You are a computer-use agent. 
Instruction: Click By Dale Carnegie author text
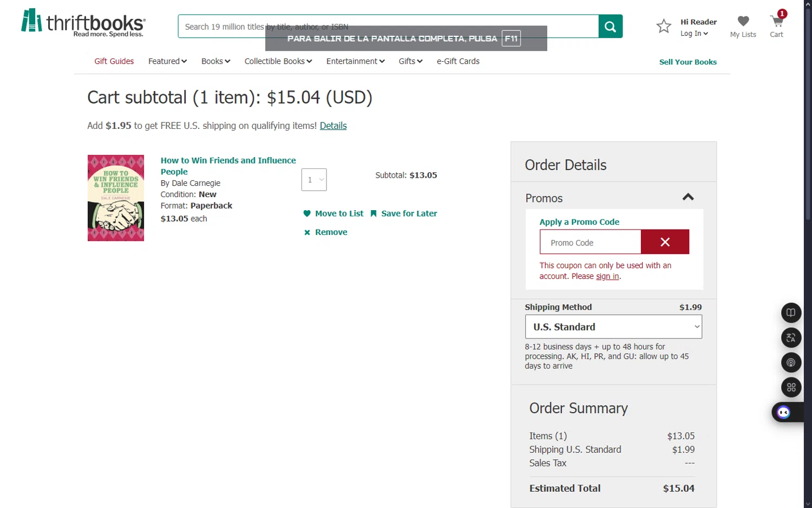[x=191, y=183]
